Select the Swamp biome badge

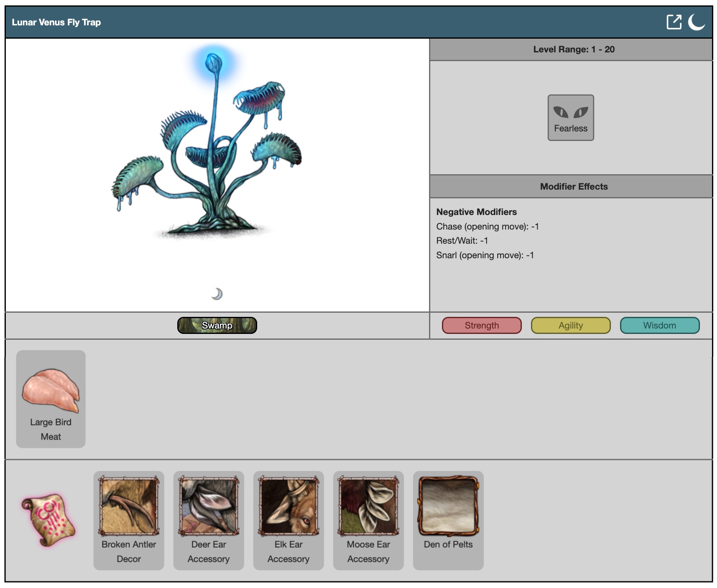[217, 325]
